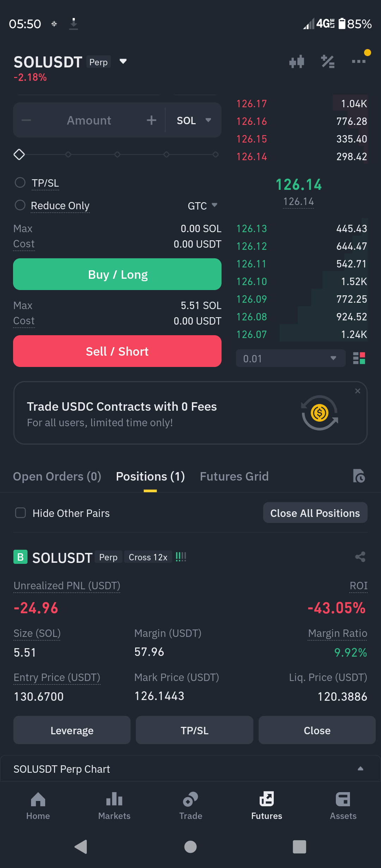Screen dimensions: 381x868
Task: Open the three-dot more options menu
Action: click(x=359, y=61)
